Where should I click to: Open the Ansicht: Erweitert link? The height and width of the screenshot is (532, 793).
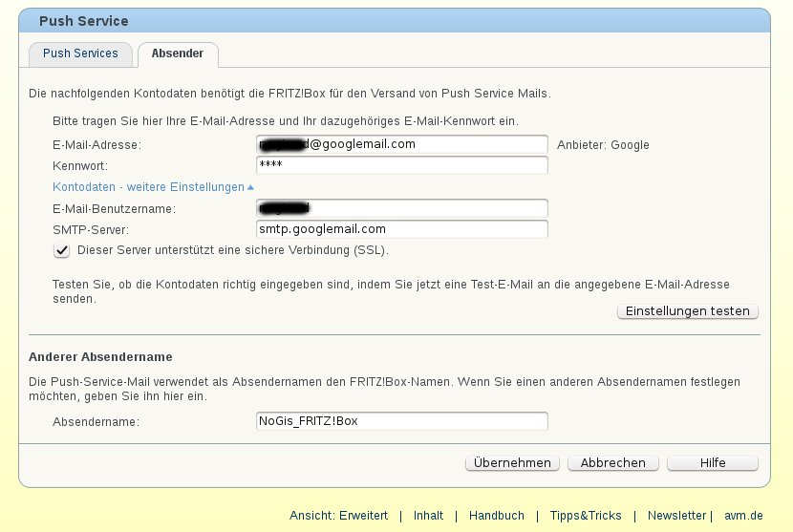click(338, 516)
